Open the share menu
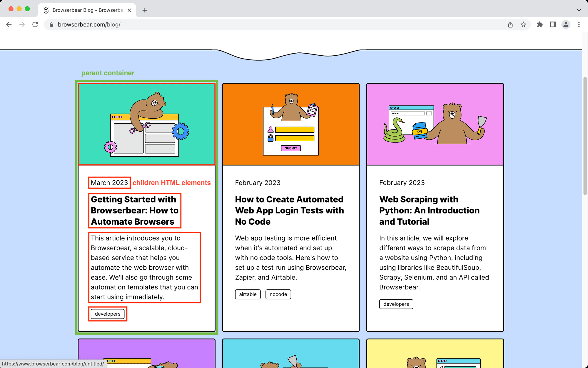This screenshot has height=368, width=588. pyautogui.click(x=510, y=24)
